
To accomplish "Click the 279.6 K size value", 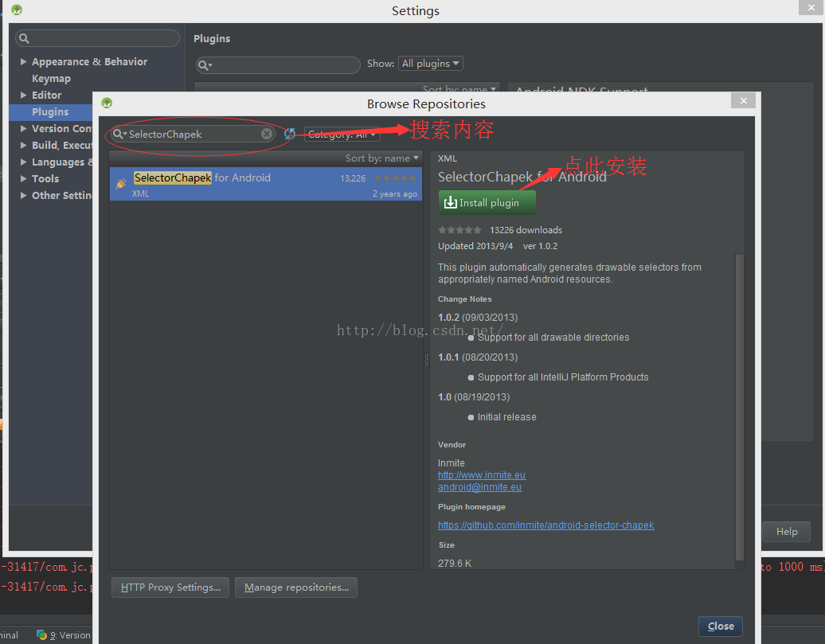I will [455, 563].
